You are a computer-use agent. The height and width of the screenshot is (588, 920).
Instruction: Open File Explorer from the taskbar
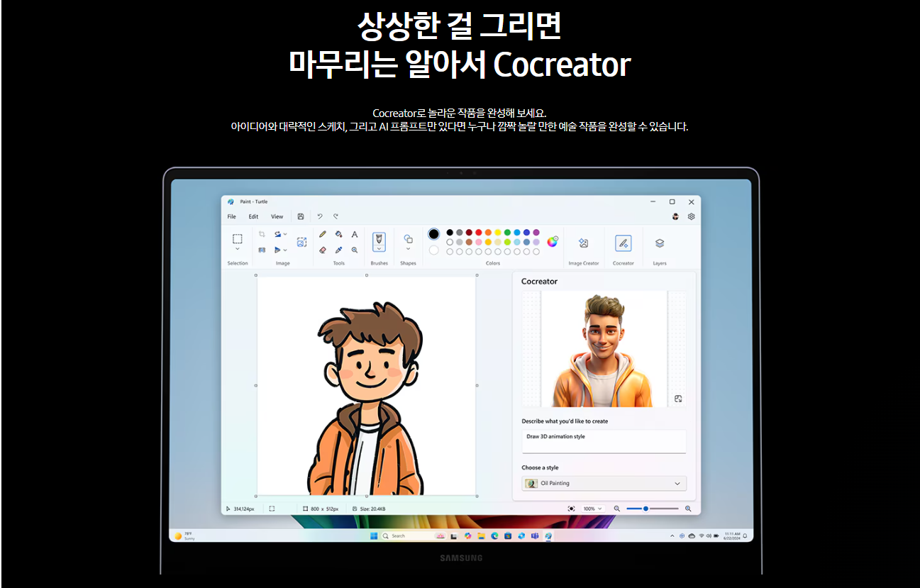[x=482, y=536]
